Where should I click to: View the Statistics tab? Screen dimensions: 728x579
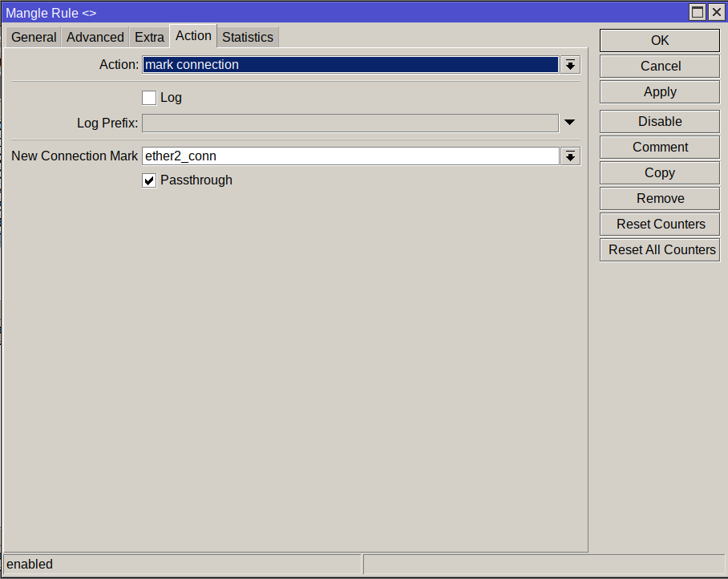click(x=248, y=37)
